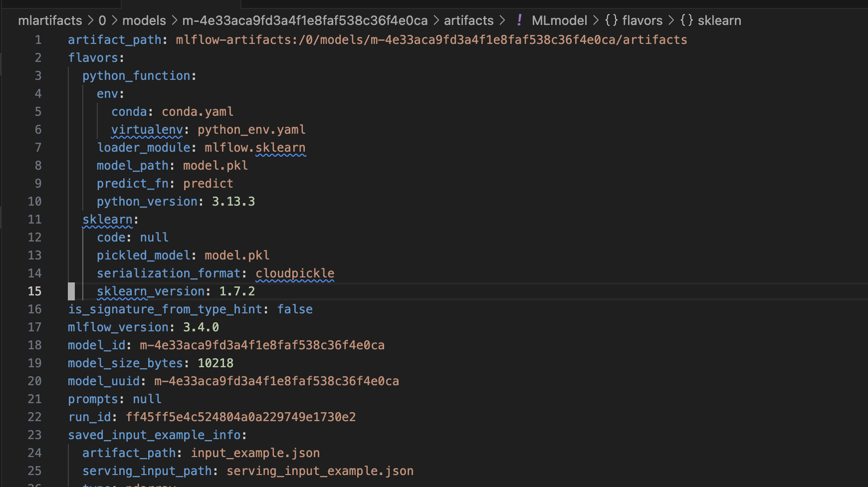Click line number 2 in gutter
Screen dimensions: 868x487
tap(38, 58)
